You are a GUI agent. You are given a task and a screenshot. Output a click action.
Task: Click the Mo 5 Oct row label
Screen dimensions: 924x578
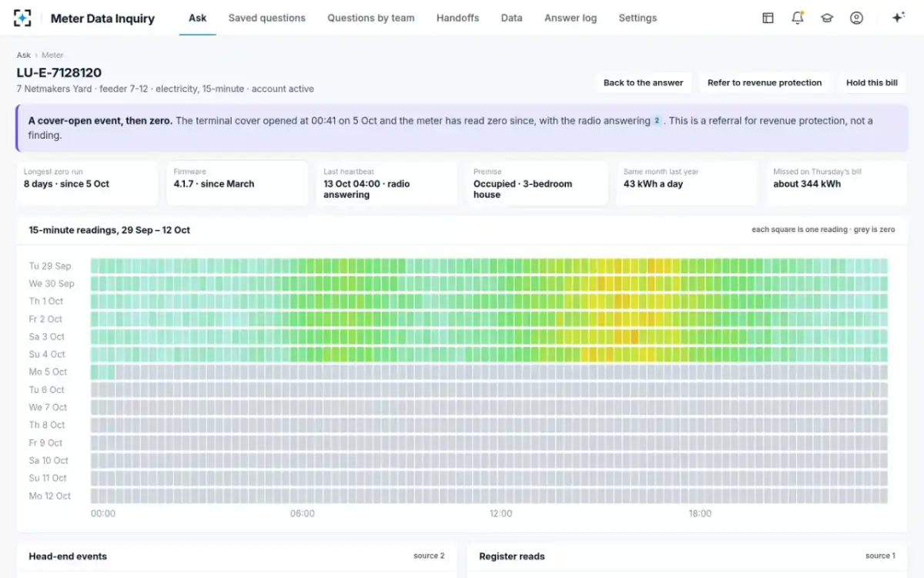pyautogui.click(x=48, y=372)
